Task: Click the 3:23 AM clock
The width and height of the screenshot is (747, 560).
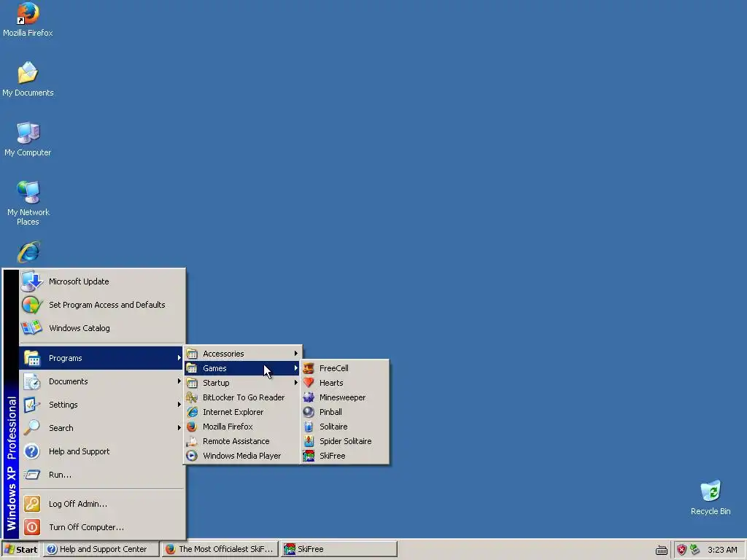Action: [x=722, y=550]
